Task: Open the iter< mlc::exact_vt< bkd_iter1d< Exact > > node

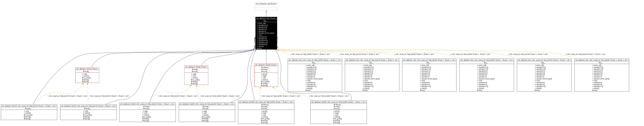Action: 544,75
